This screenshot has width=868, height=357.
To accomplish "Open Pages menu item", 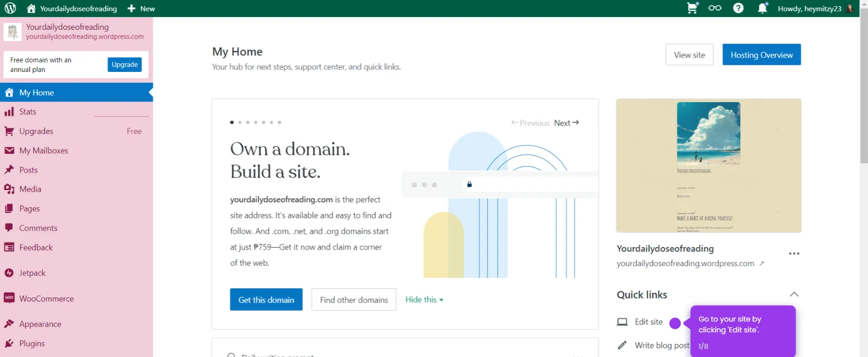I will coord(77,209).
